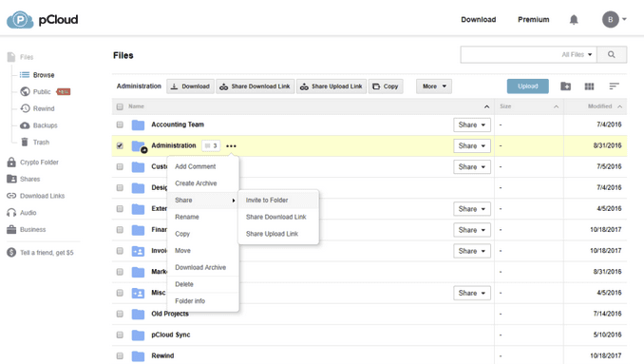The height and width of the screenshot is (364, 644).
Task: Click the pCloud Sync folder icon
Action: click(138, 335)
